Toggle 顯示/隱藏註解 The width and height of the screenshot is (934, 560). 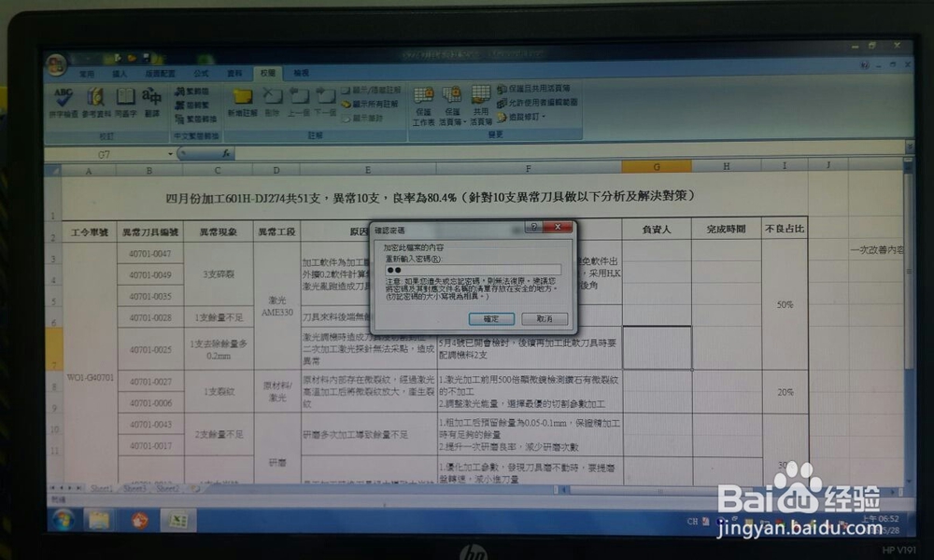pyautogui.click(x=371, y=91)
